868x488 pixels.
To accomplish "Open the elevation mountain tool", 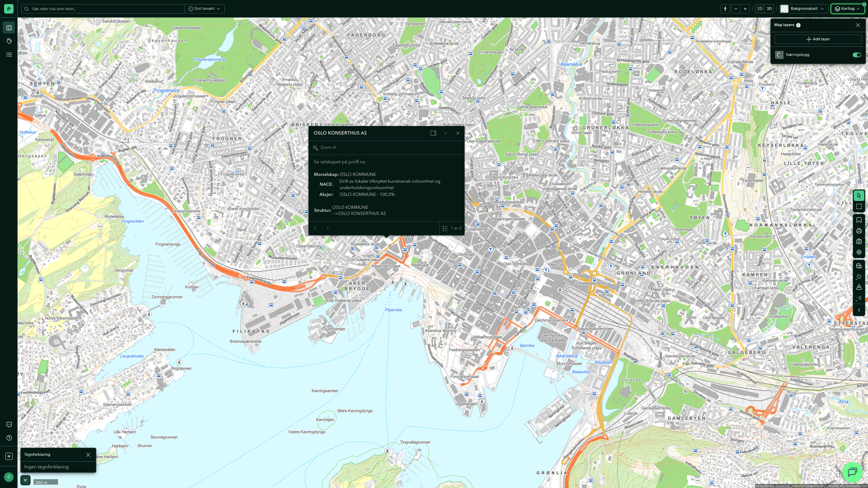I will (859, 287).
